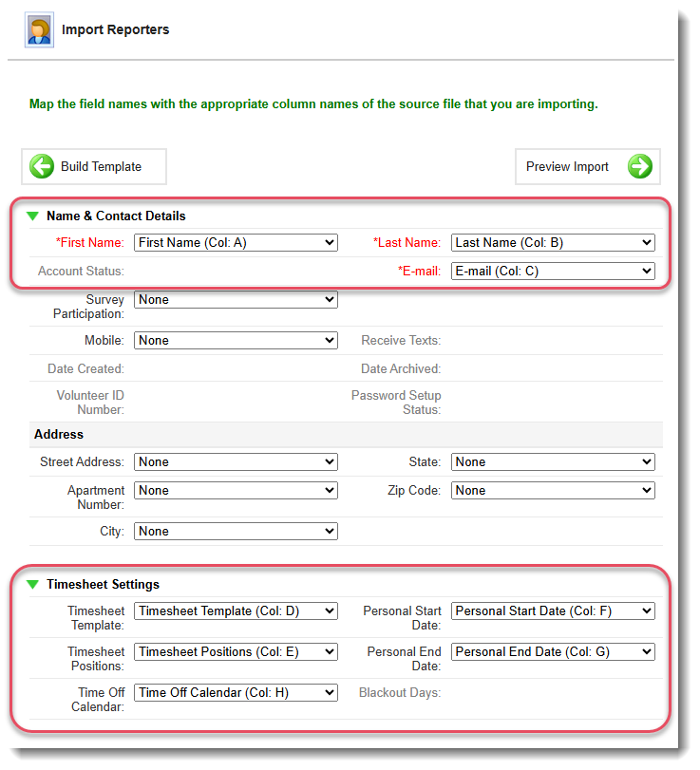This screenshot has width=700, height=770.
Task: Open the First Name column dropdown
Action: click(x=236, y=243)
